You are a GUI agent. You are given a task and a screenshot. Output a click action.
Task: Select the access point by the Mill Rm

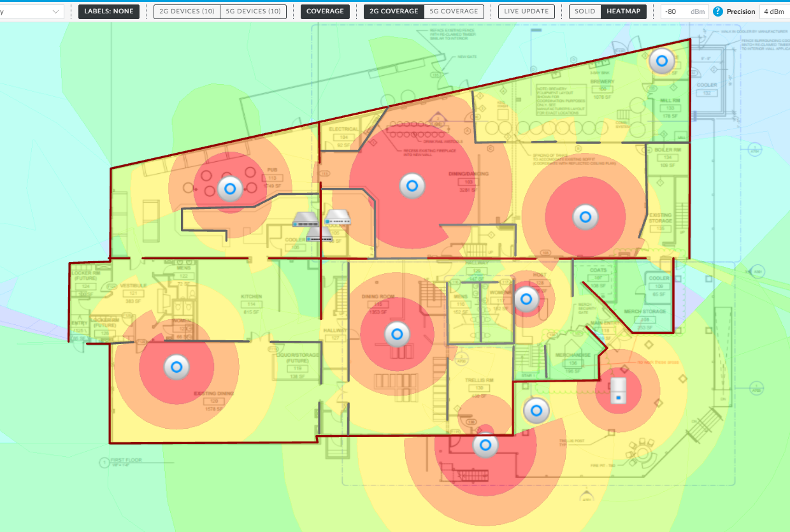coord(662,62)
